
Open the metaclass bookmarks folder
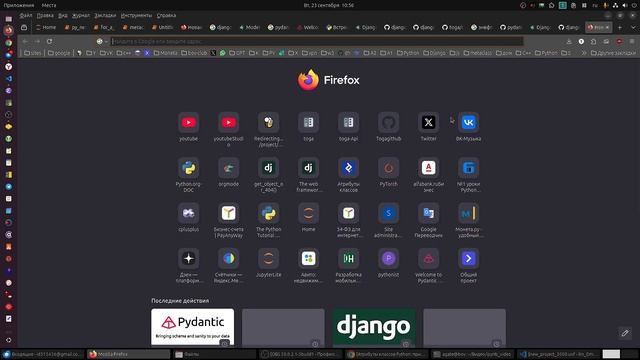(x=478, y=53)
